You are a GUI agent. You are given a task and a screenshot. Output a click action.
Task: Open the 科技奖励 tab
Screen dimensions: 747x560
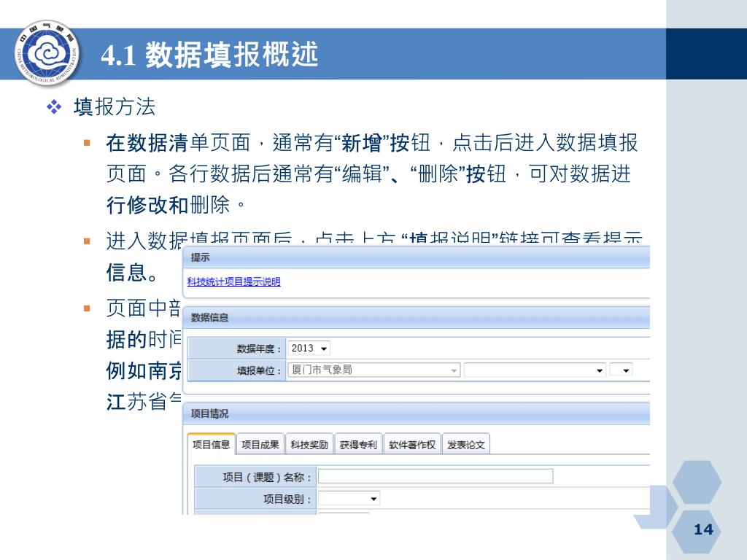(309, 444)
